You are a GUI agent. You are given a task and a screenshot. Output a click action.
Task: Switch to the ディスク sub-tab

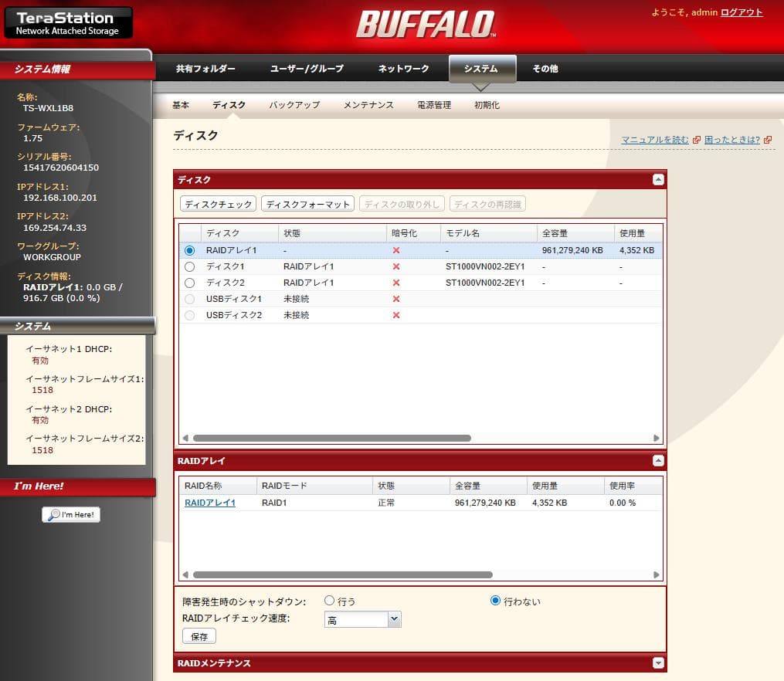[x=229, y=105]
